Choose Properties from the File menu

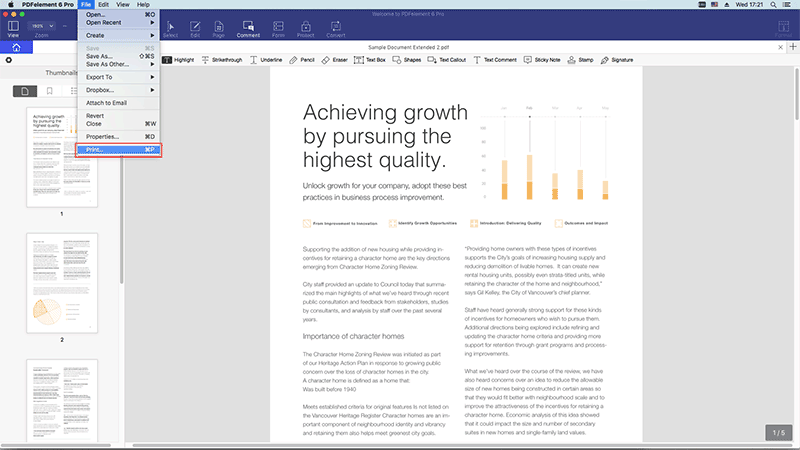[119, 137]
